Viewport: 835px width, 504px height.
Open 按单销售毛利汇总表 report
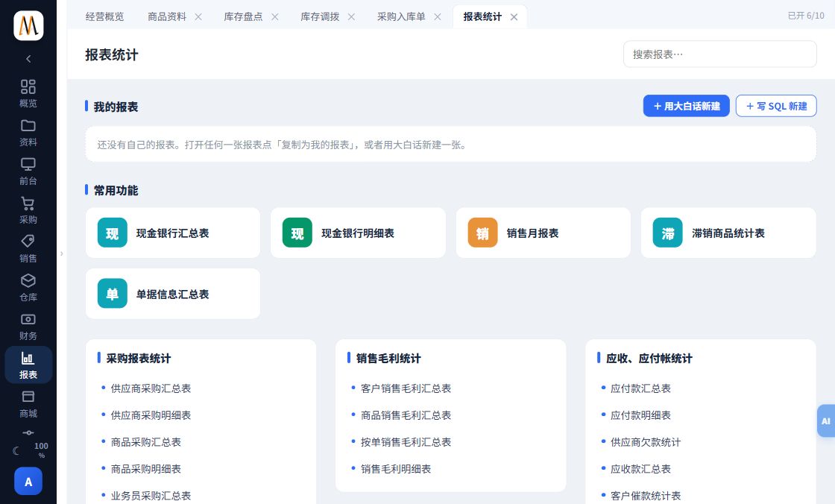tap(406, 442)
